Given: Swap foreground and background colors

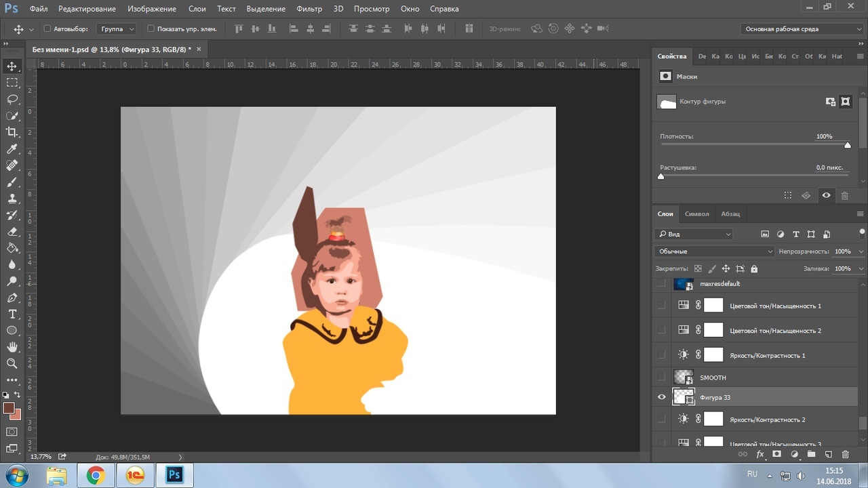Looking at the screenshot, I should click(x=18, y=394).
